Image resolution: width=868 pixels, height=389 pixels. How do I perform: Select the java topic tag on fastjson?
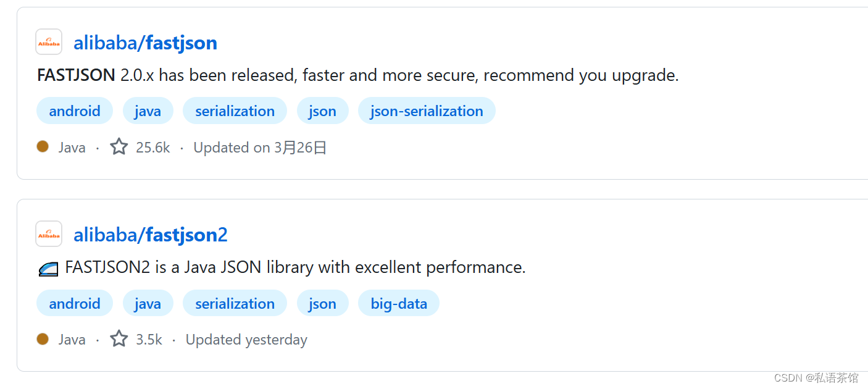point(148,111)
